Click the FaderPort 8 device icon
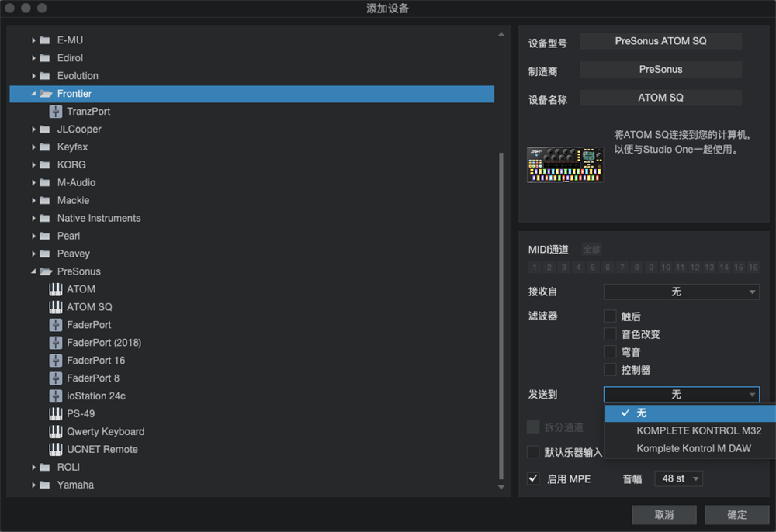 coord(55,378)
